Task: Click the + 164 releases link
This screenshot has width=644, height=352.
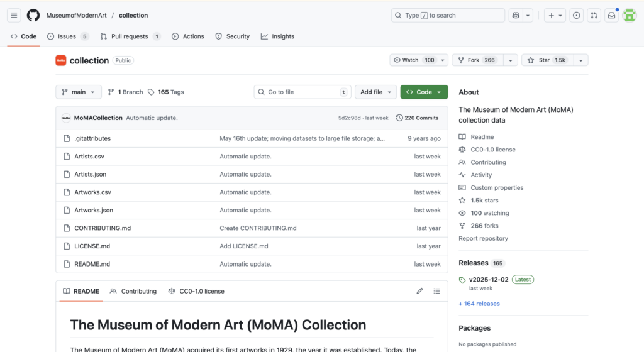Action: tap(479, 304)
